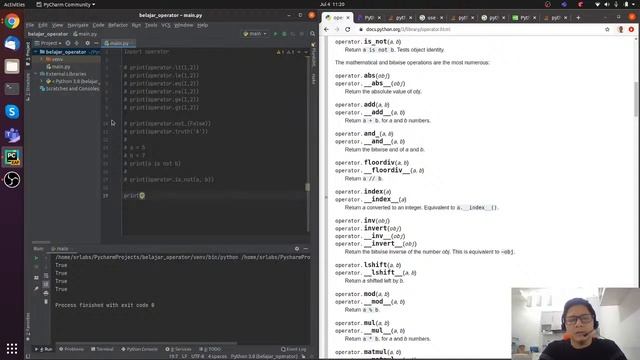Open the File menu in PyCharm
This screenshot has height=360, width=640.
[30, 25]
